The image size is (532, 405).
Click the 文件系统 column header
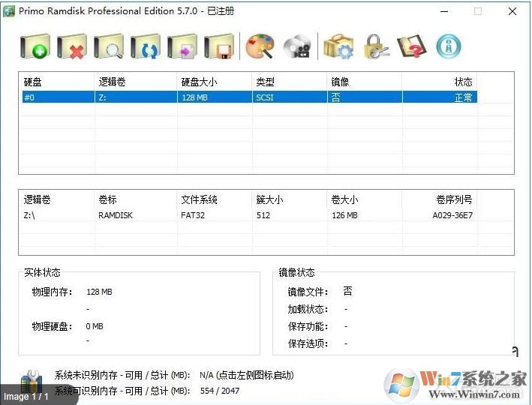199,199
